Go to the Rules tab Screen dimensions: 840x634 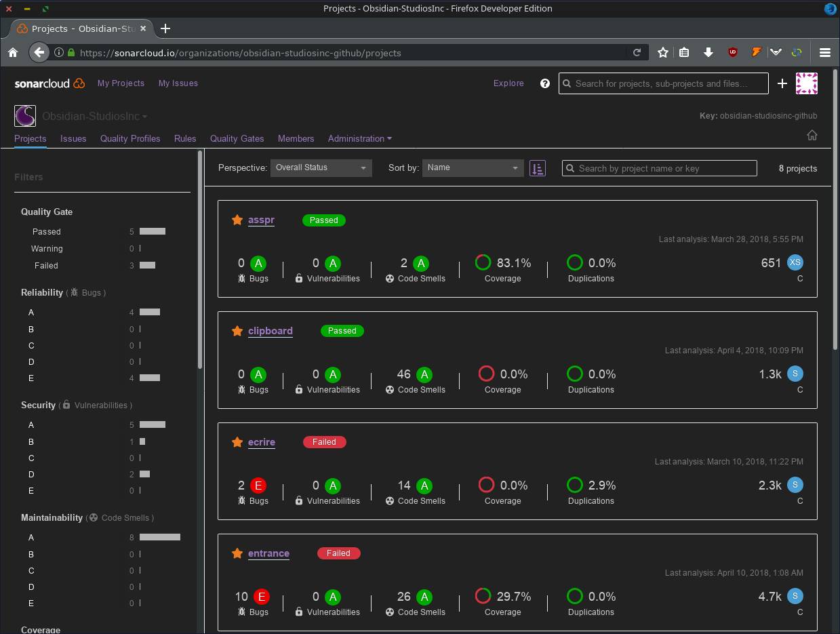point(185,138)
